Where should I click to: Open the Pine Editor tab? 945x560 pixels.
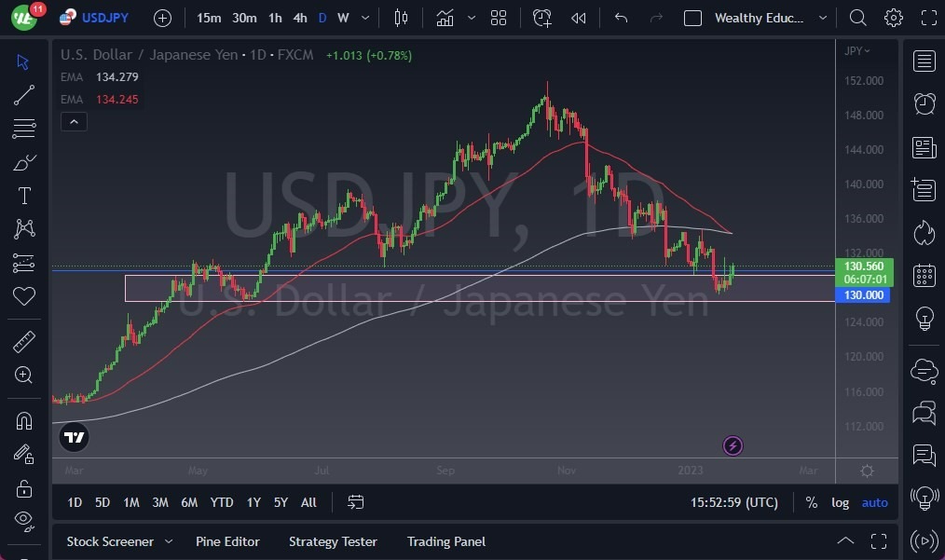pos(227,541)
